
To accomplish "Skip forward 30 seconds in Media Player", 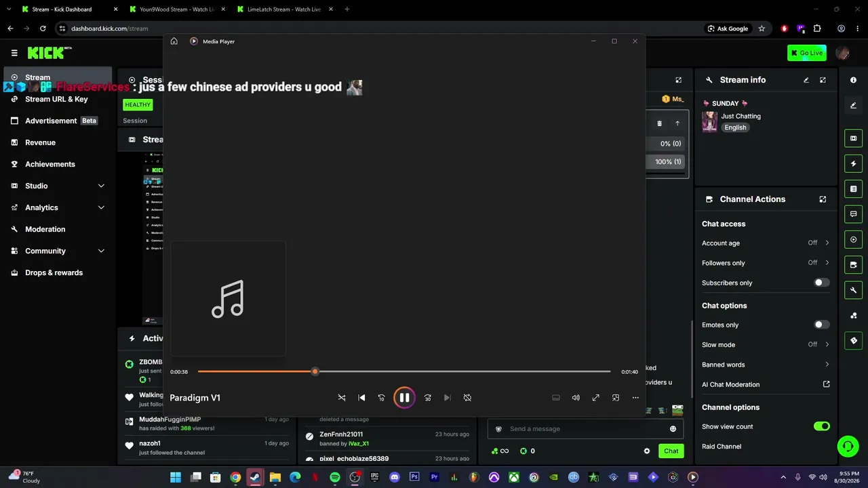I will tap(427, 398).
